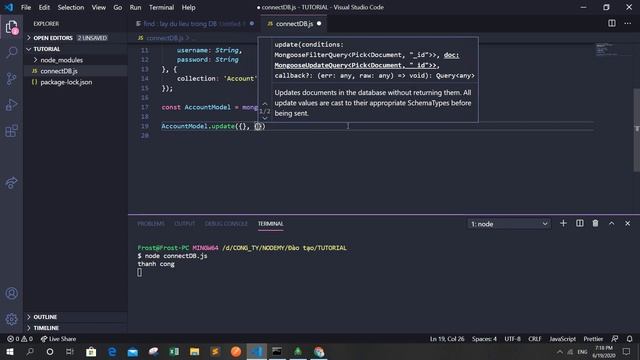
Task: Split the terminal panel
Action: (580, 223)
